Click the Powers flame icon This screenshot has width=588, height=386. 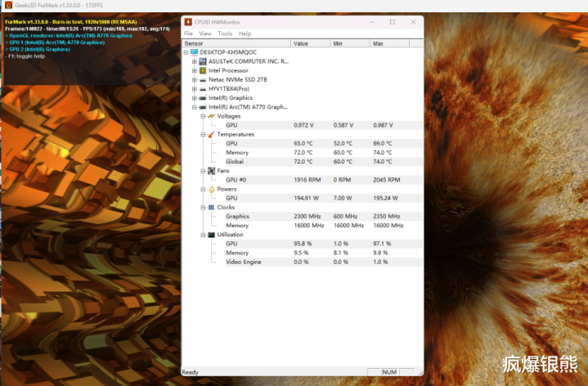[211, 189]
